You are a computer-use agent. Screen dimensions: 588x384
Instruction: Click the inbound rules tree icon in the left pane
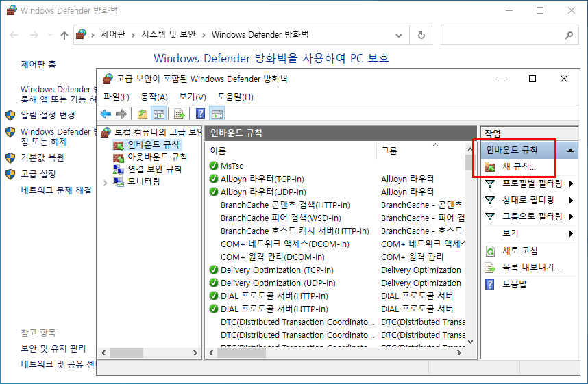click(x=119, y=145)
